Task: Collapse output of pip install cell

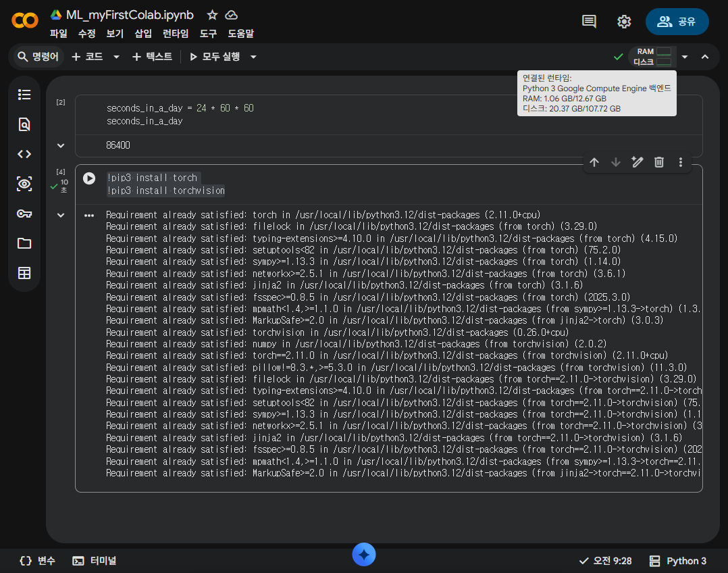Action: 61,215
